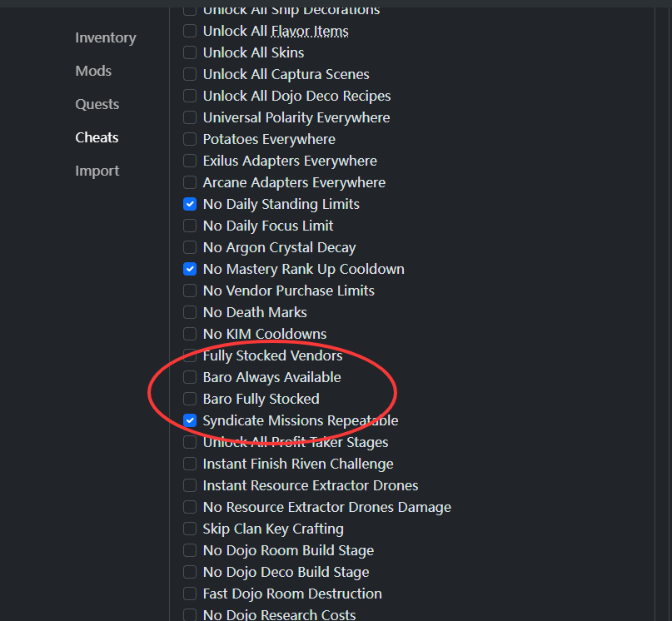Open the Import page link

pos(97,171)
